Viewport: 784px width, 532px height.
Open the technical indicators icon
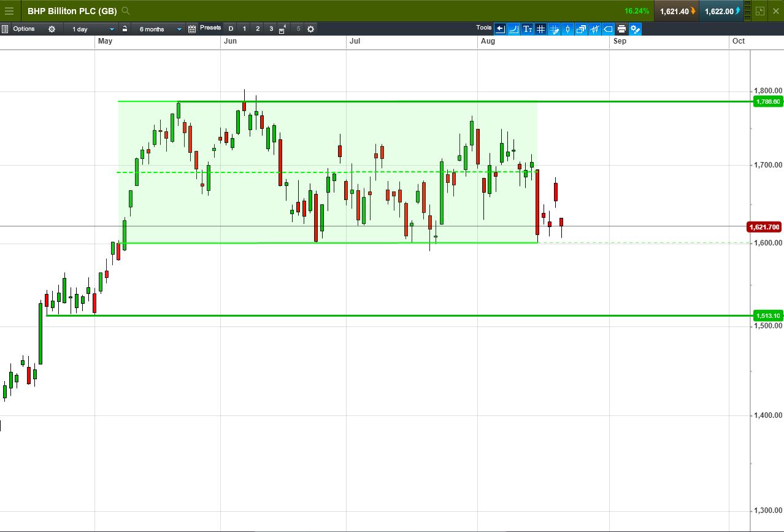tap(594, 29)
